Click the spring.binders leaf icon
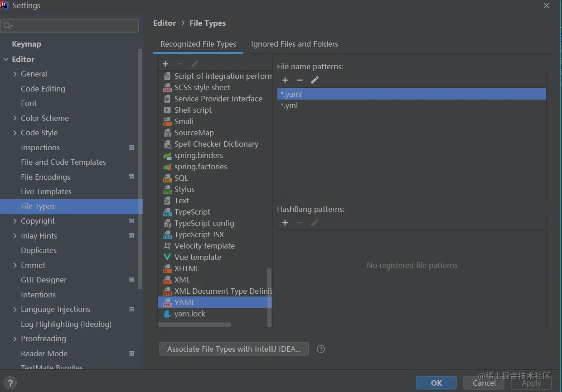The image size is (562, 392). [167, 155]
